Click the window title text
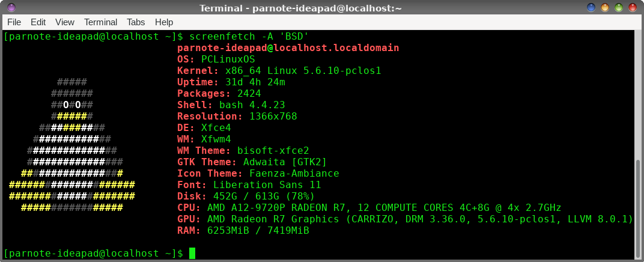 pos(300,8)
